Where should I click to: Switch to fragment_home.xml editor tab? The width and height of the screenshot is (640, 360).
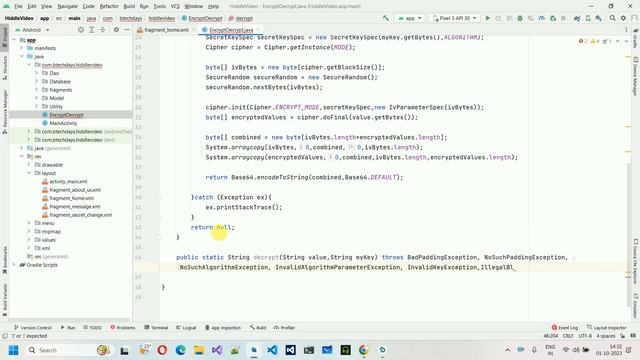[x=164, y=30]
